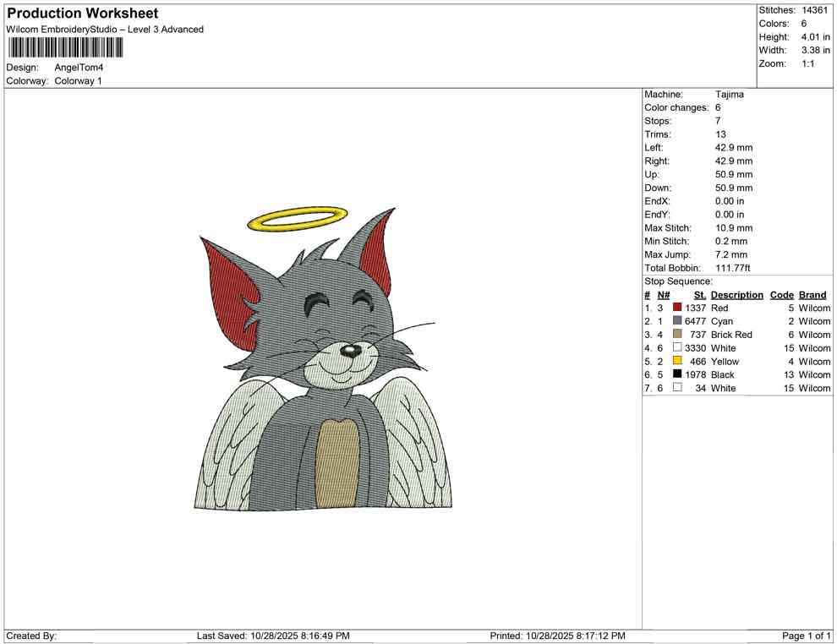Sort by the St. column header

[x=699, y=294]
